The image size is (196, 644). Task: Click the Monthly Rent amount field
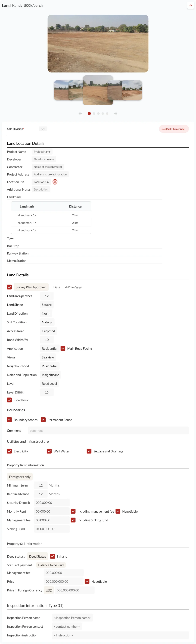[52, 512]
